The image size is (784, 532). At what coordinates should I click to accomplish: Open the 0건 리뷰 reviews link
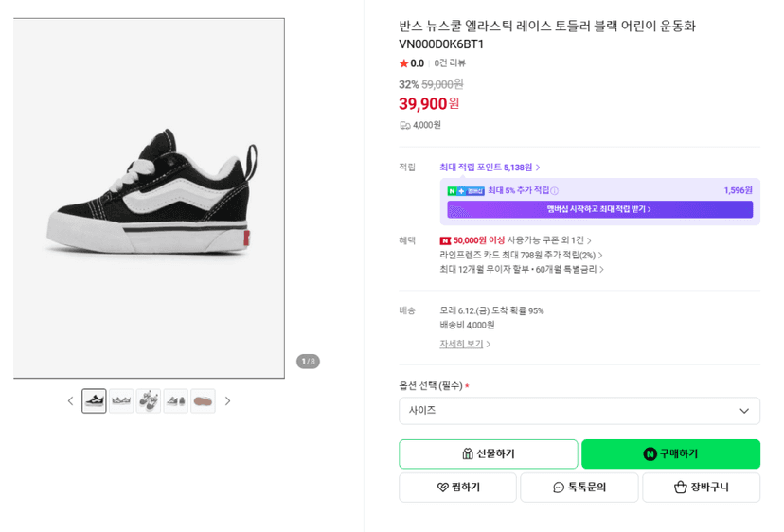[x=450, y=63]
